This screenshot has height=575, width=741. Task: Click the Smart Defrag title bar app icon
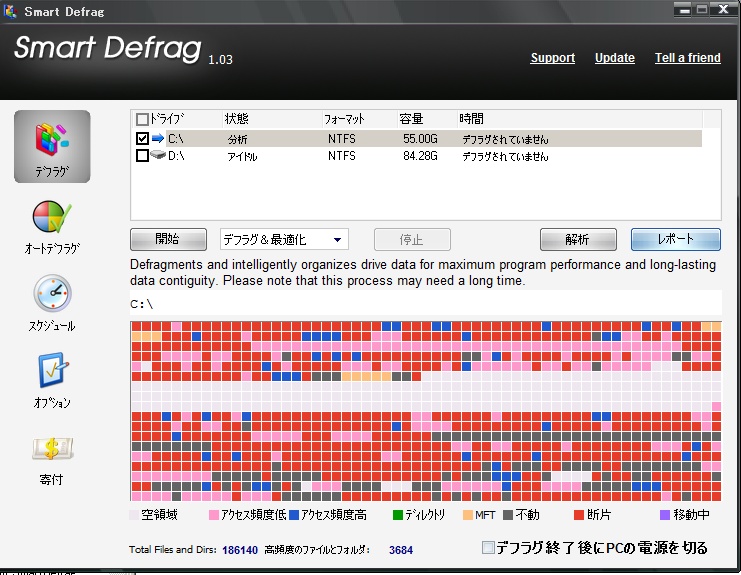10,10
